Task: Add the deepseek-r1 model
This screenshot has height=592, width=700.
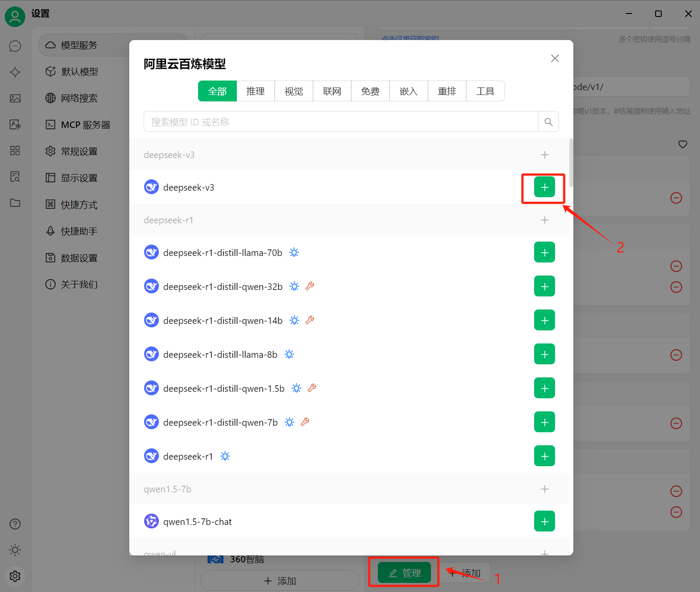Action: (544, 456)
